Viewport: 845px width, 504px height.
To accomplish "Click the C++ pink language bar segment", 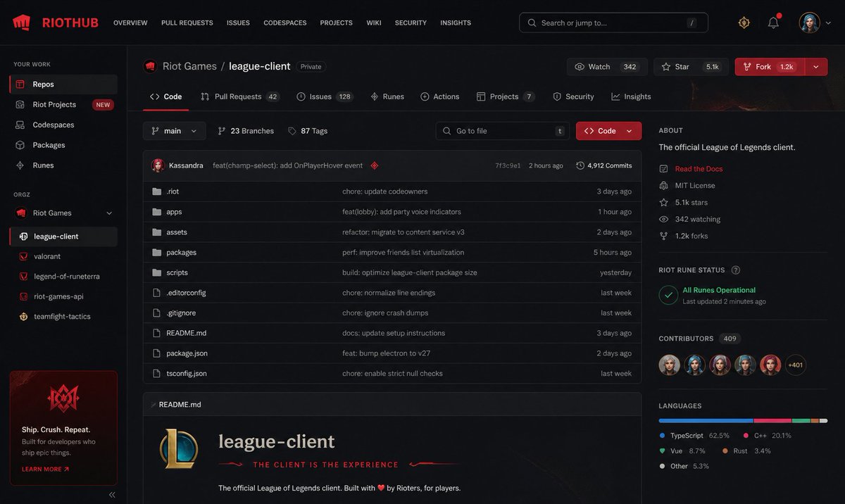I will point(772,421).
